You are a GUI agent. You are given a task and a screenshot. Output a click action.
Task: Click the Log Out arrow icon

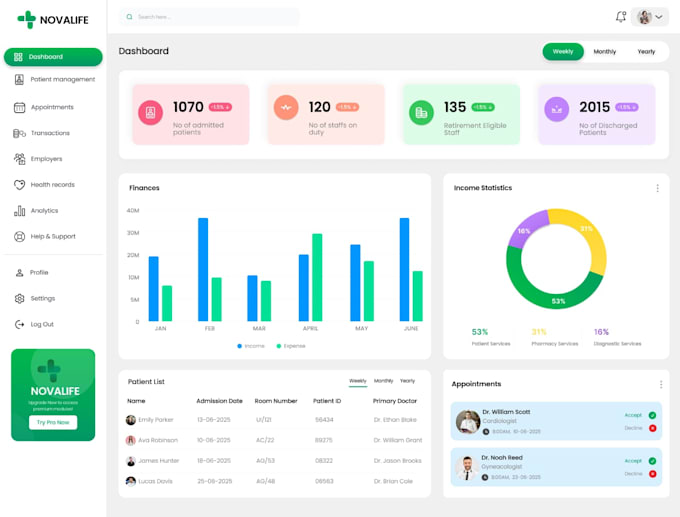[20, 324]
